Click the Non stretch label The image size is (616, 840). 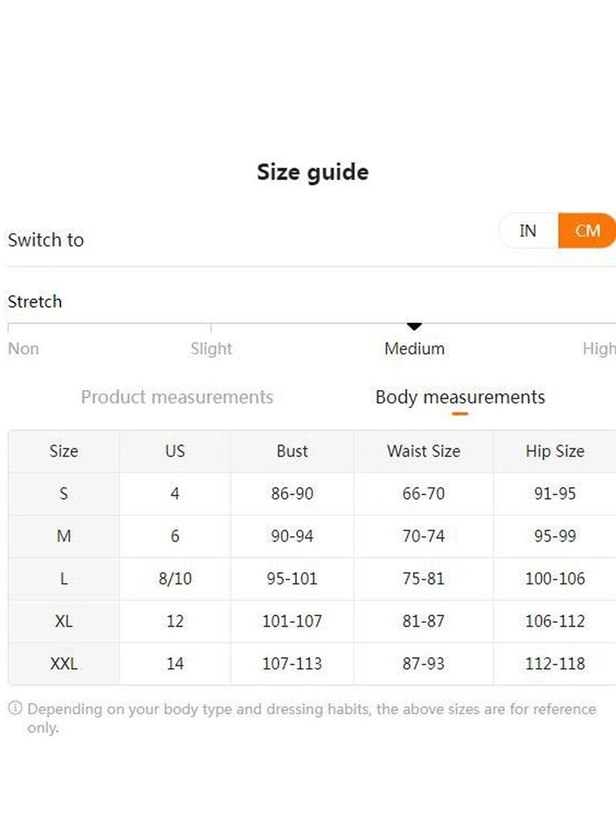[23, 349]
